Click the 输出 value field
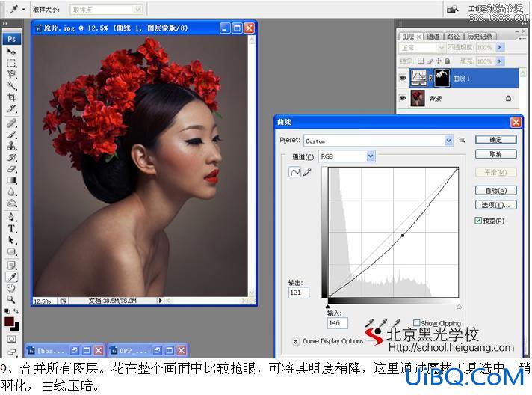Image resolution: width=532 pixels, height=395 pixels. [x=299, y=293]
